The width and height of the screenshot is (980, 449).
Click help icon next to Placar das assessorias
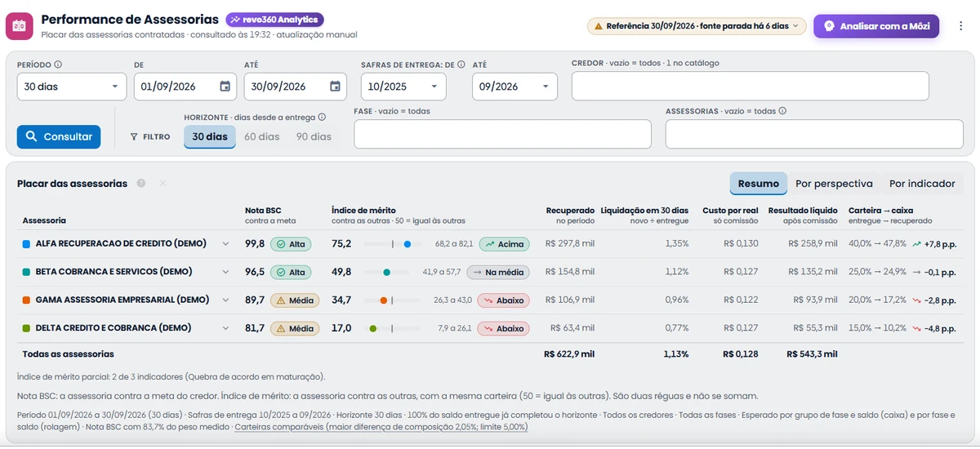coord(141,184)
